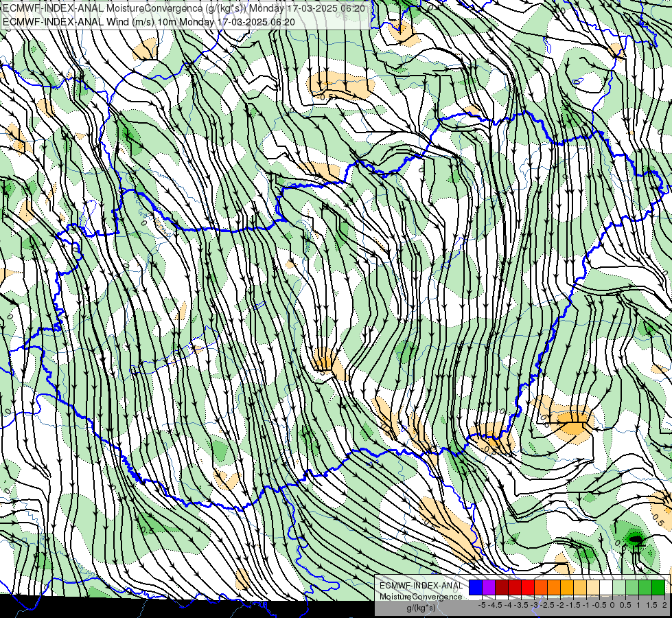The width and height of the screenshot is (672, 618).
Task: Pick the amber swatch between -2 and -1.5
Action: pos(566,588)
